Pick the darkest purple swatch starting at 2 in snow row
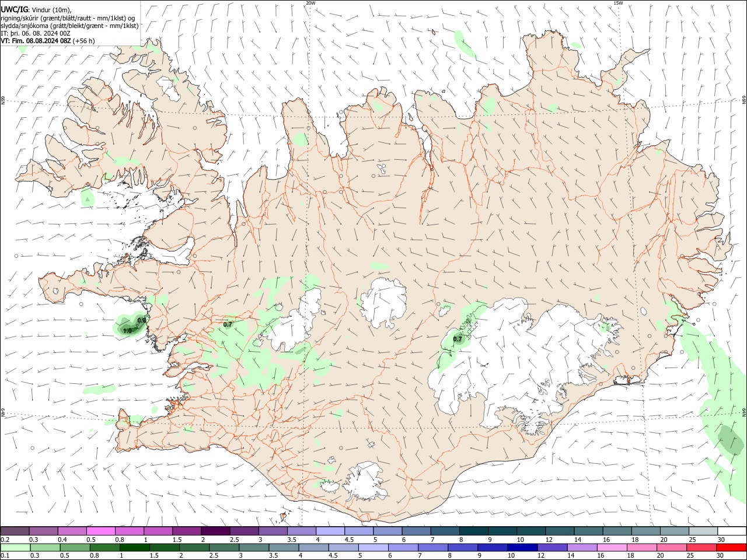Screen dimensions: 747x560 [215, 531]
